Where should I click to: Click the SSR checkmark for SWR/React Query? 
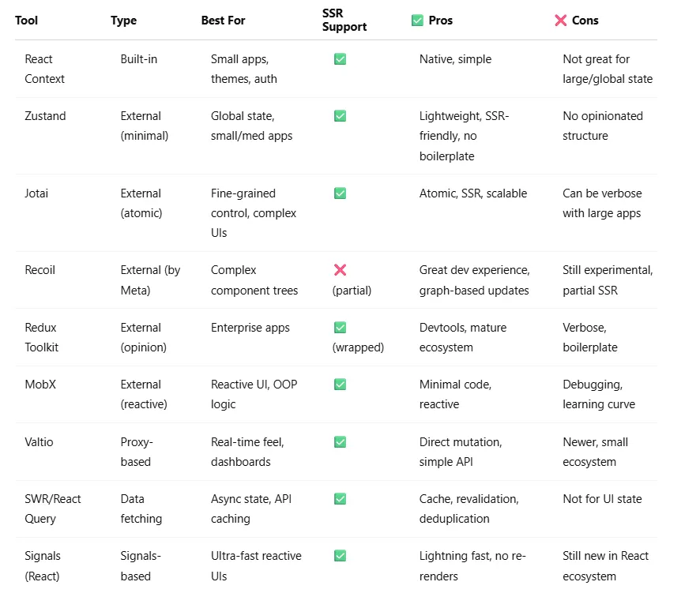coord(340,499)
